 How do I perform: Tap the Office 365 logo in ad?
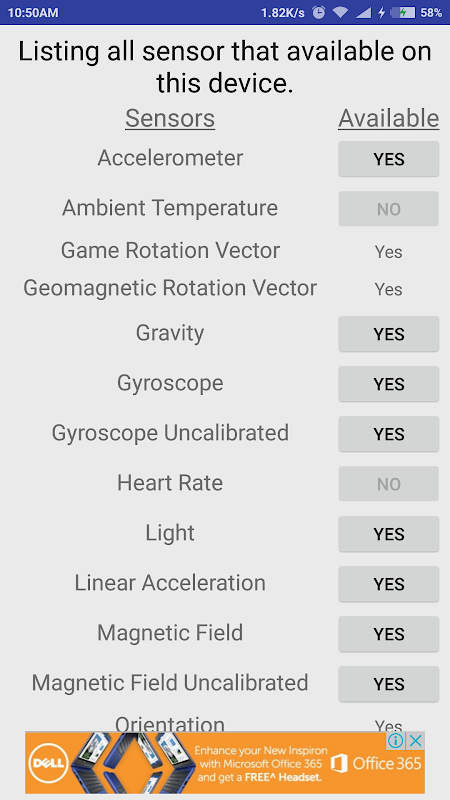[x=376, y=763]
